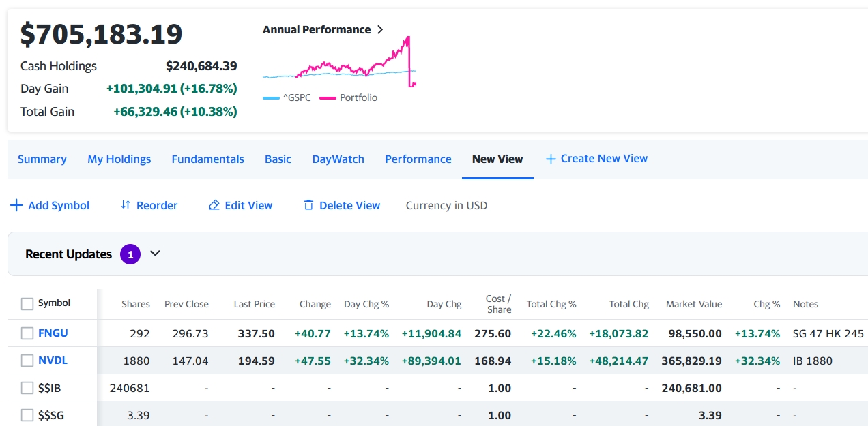Viewport: 868px width, 426px height.
Task: Open Annual Performance via its arrow
Action: pyautogui.click(x=380, y=30)
